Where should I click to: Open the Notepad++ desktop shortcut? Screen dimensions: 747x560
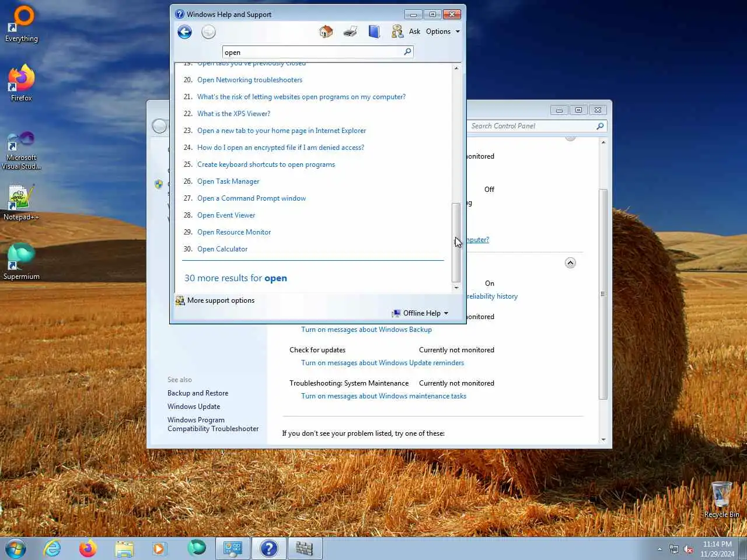click(x=22, y=202)
